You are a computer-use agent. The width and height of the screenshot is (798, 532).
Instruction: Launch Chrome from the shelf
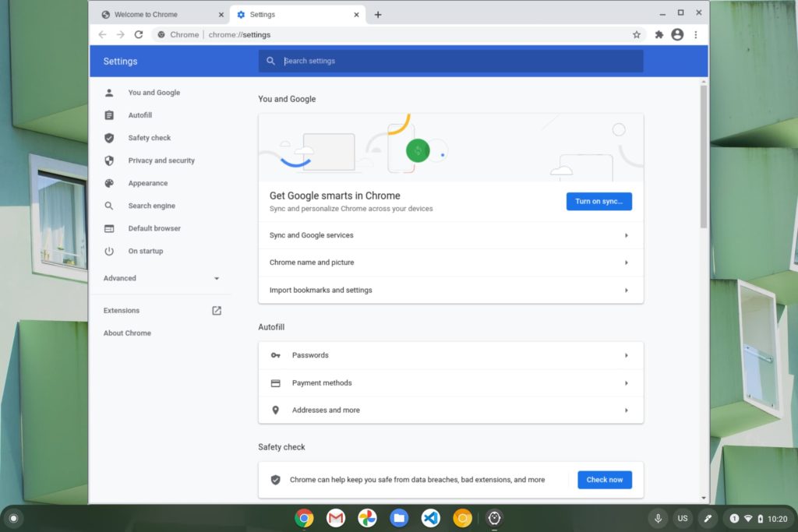(304, 518)
